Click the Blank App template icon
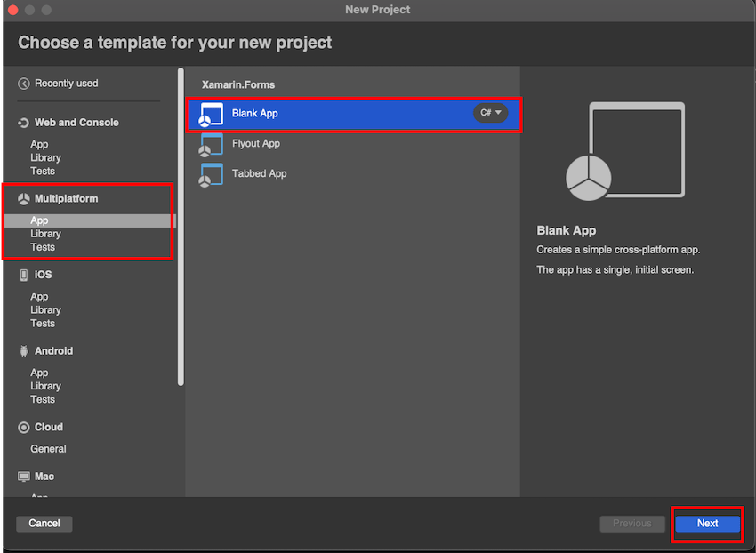This screenshot has height=553, width=756. click(x=211, y=115)
